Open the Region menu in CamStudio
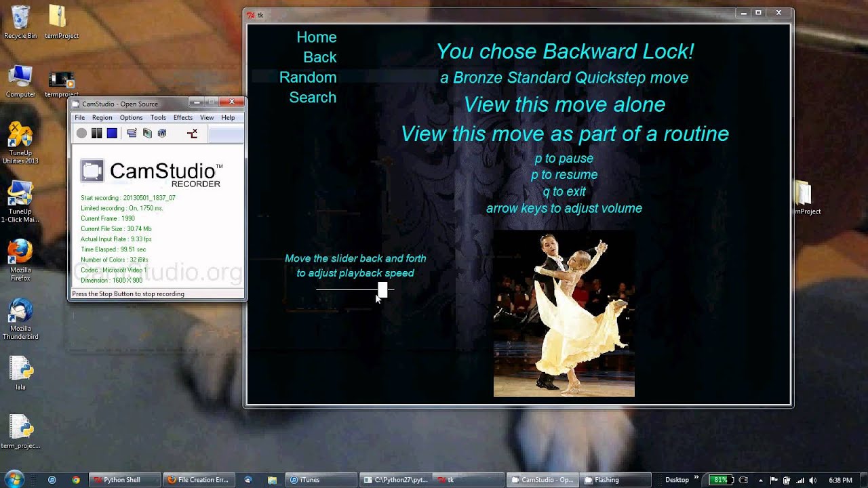Image resolution: width=868 pixels, height=488 pixels. (102, 118)
